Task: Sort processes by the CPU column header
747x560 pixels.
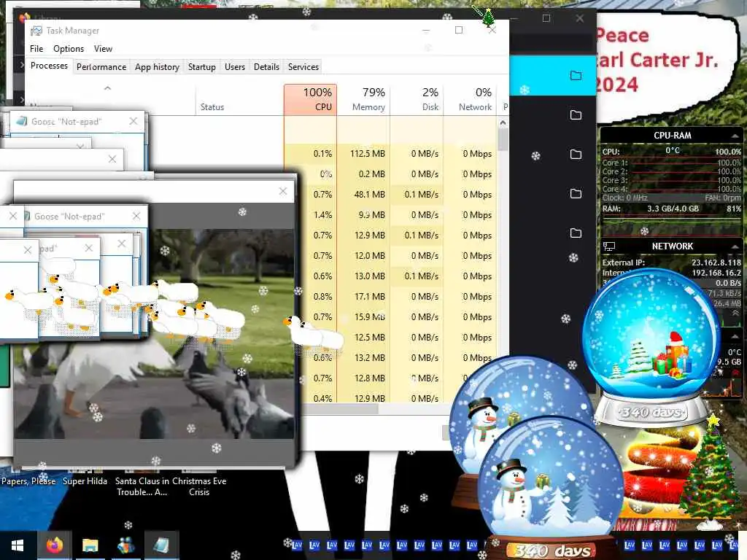Action: (x=310, y=99)
